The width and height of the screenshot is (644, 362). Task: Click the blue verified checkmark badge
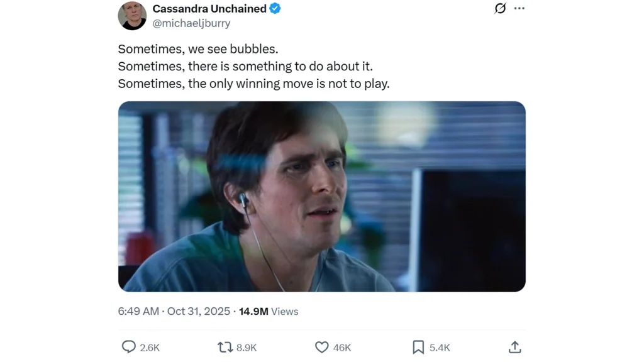coord(275,8)
